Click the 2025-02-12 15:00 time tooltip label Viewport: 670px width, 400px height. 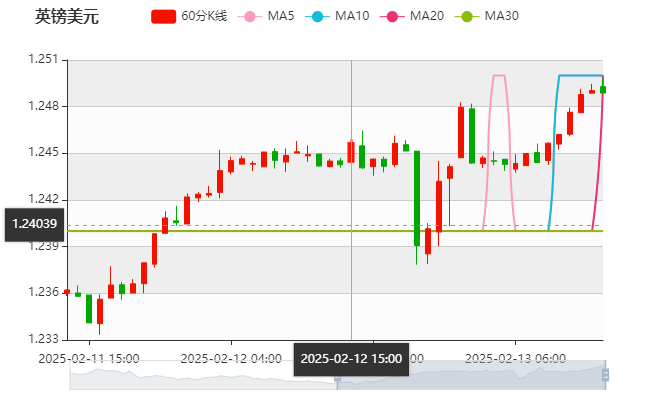tap(351, 358)
